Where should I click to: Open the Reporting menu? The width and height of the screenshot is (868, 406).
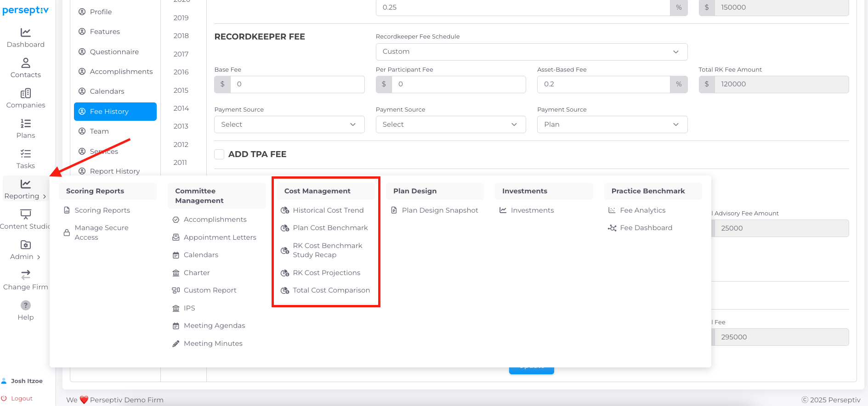tap(26, 190)
